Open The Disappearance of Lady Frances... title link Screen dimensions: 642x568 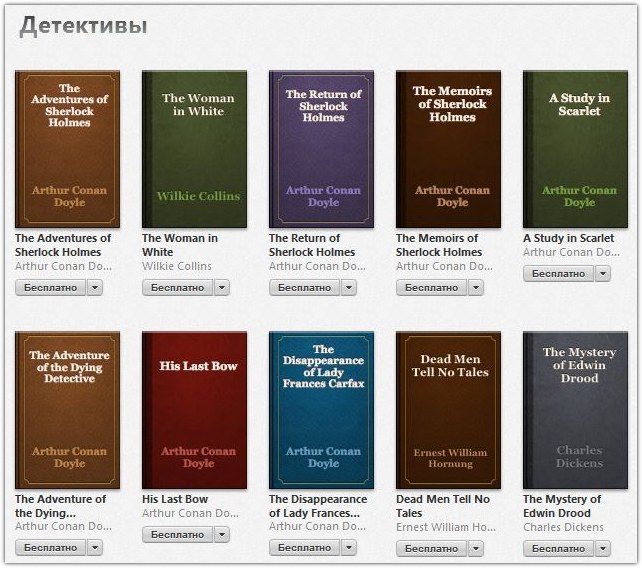tap(318, 506)
